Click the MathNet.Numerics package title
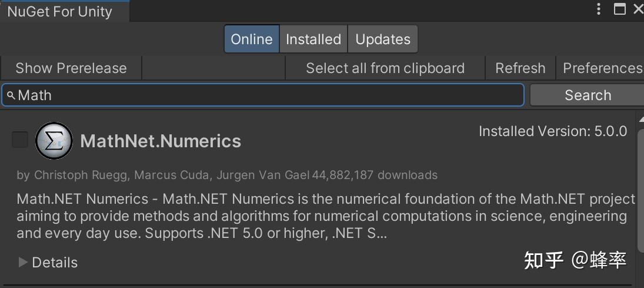This screenshot has height=288, width=644. click(x=161, y=141)
